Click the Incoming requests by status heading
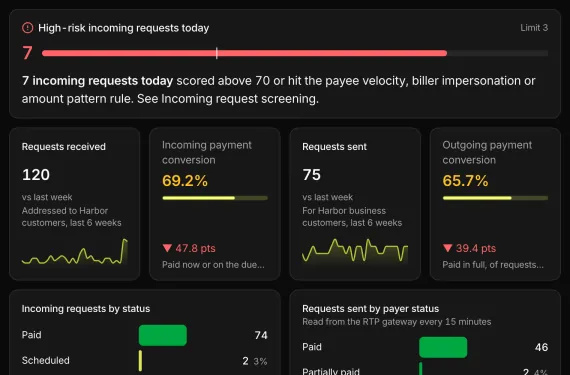The image size is (570, 375). point(86,309)
